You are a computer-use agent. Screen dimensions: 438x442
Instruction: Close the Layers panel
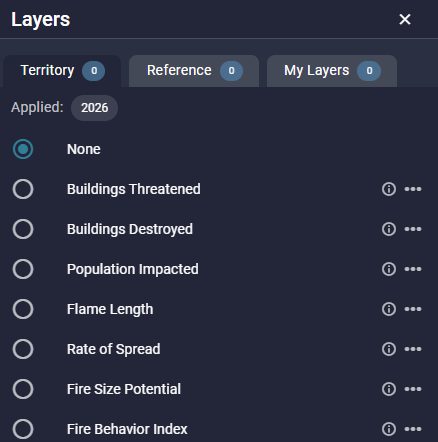[x=405, y=19]
